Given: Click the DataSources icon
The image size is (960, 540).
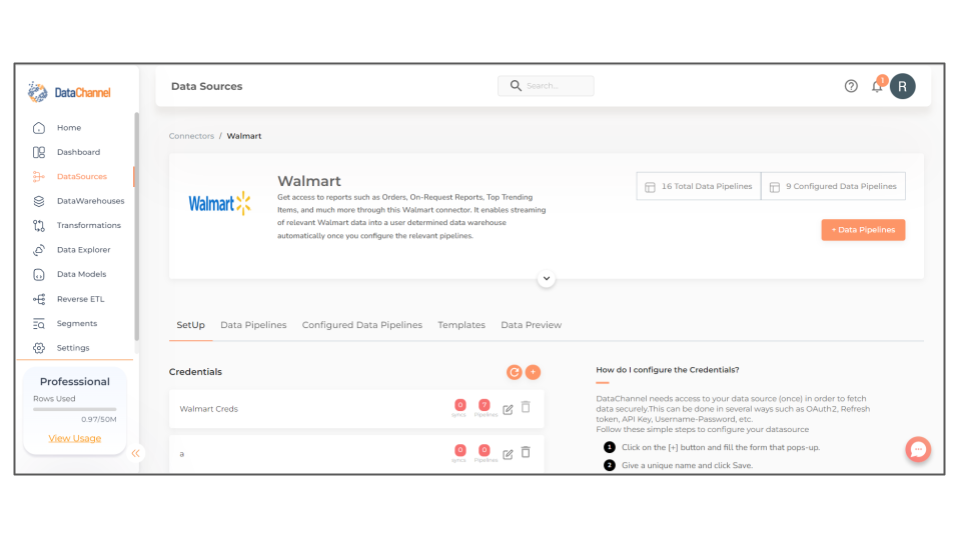Looking at the screenshot, I should click(39, 176).
